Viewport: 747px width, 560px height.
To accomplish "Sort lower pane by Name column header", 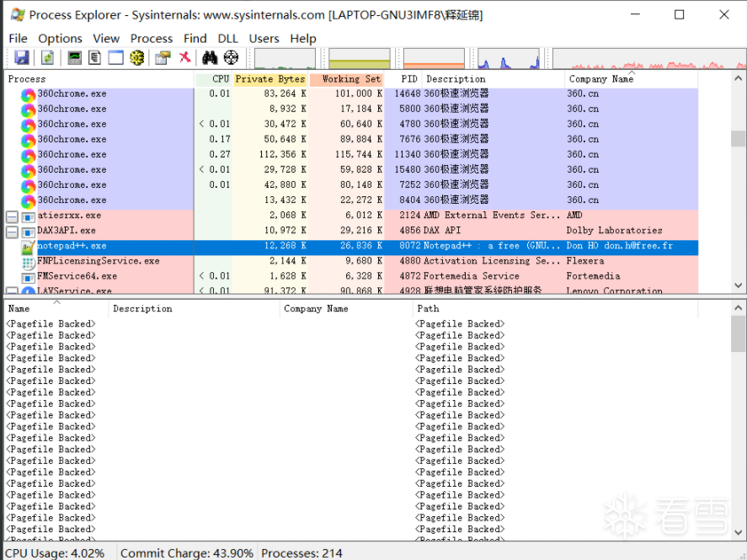I will coord(56,308).
